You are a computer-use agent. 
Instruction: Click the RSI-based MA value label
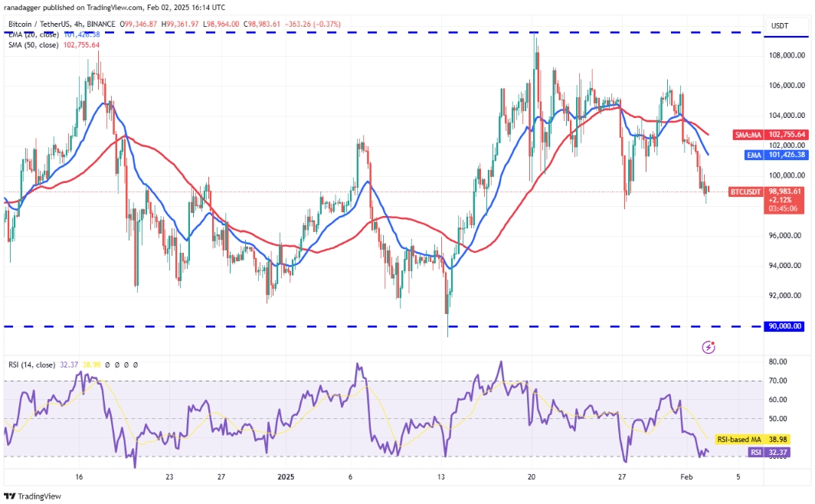point(753,440)
